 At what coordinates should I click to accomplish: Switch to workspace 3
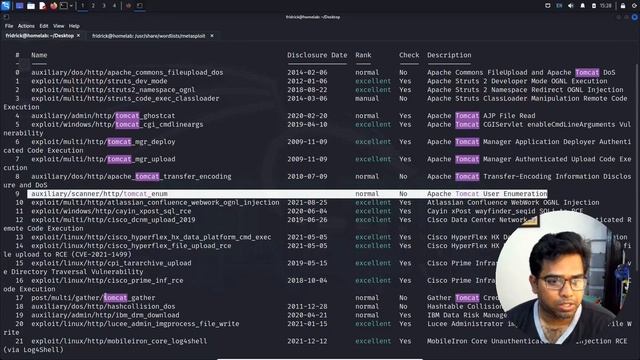click(x=104, y=6)
